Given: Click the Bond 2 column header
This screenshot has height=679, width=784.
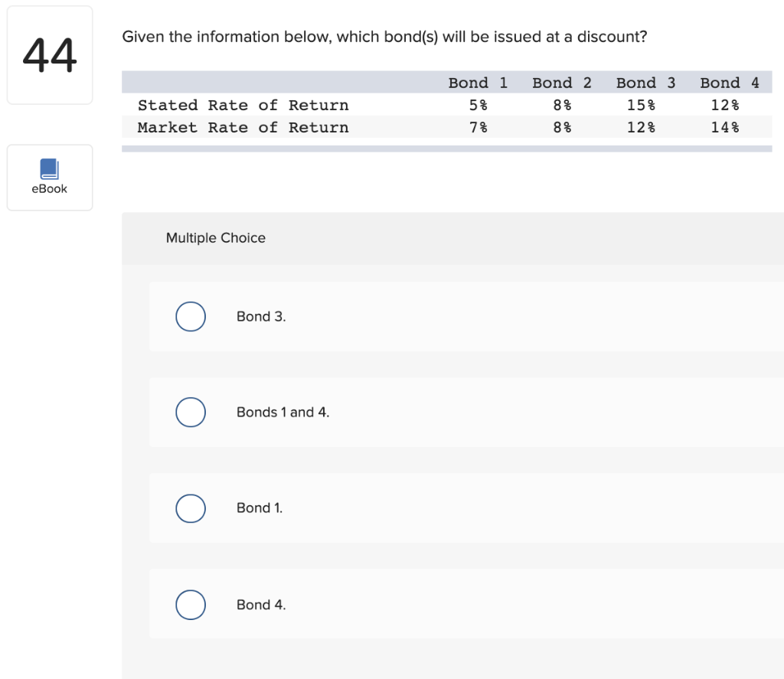Looking at the screenshot, I should [x=562, y=82].
